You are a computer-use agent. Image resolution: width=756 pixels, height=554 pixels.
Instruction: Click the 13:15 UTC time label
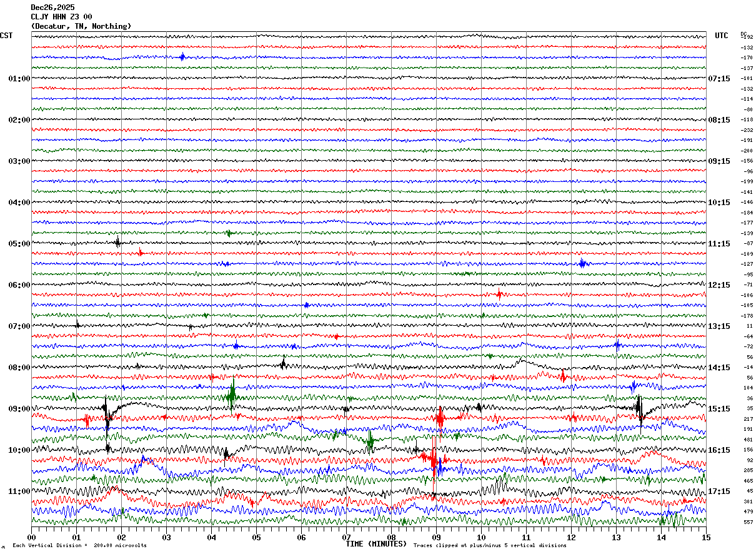(x=719, y=326)
